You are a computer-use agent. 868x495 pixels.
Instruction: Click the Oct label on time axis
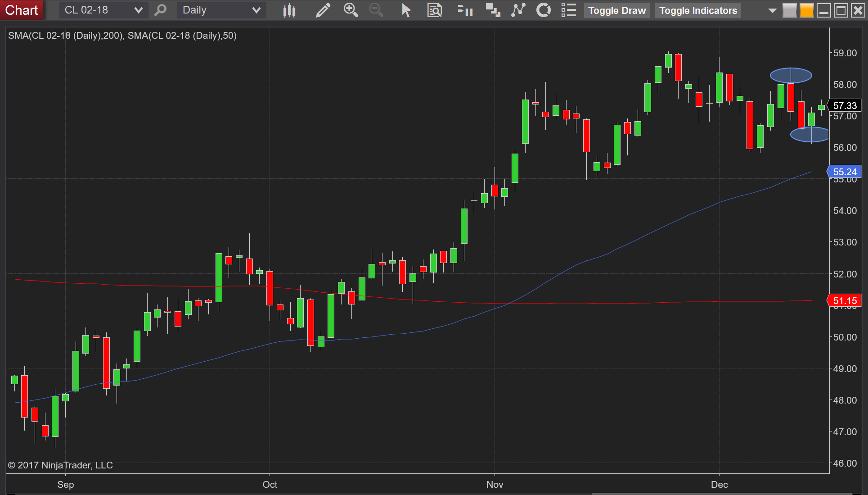270,485
